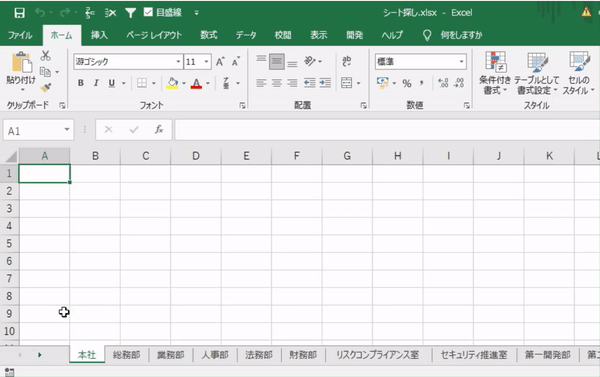Screen dimensions: 600x377
Task: Switch to the 開発 tab
Action: click(x=354, y=35)
